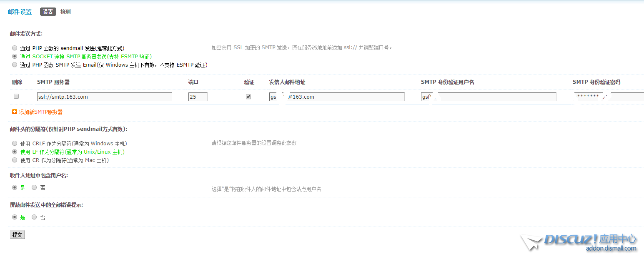Image resolution: width=644 pixels, height=259 pixels.
Task: Switch to the 检测 tab
Action: point(65,12)
